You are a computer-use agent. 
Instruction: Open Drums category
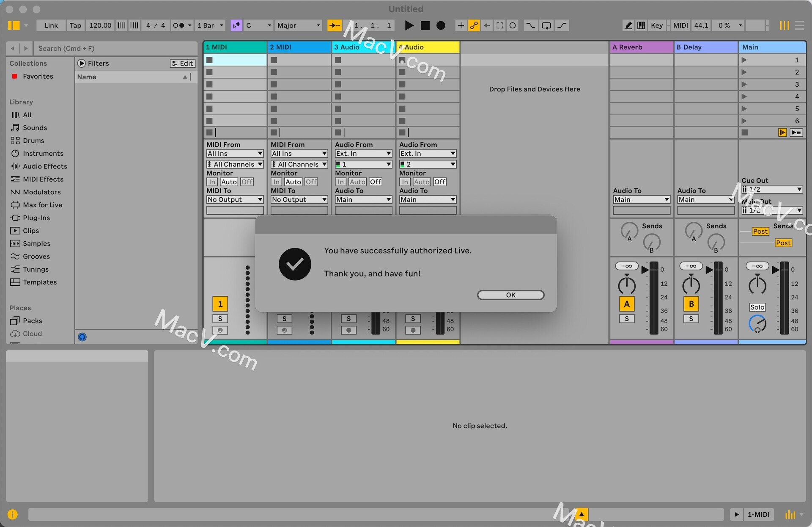pos(33,141)
